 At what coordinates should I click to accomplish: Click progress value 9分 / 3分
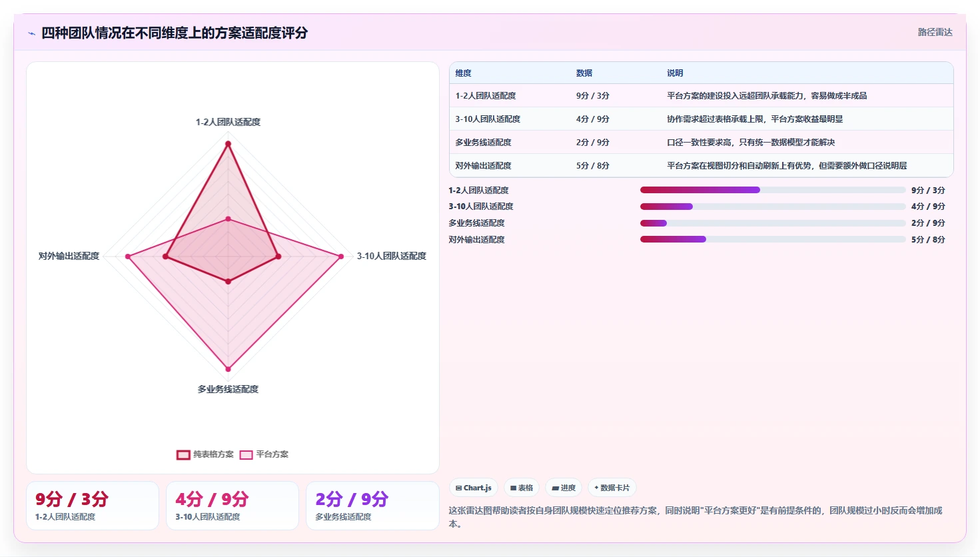point(928,191)
